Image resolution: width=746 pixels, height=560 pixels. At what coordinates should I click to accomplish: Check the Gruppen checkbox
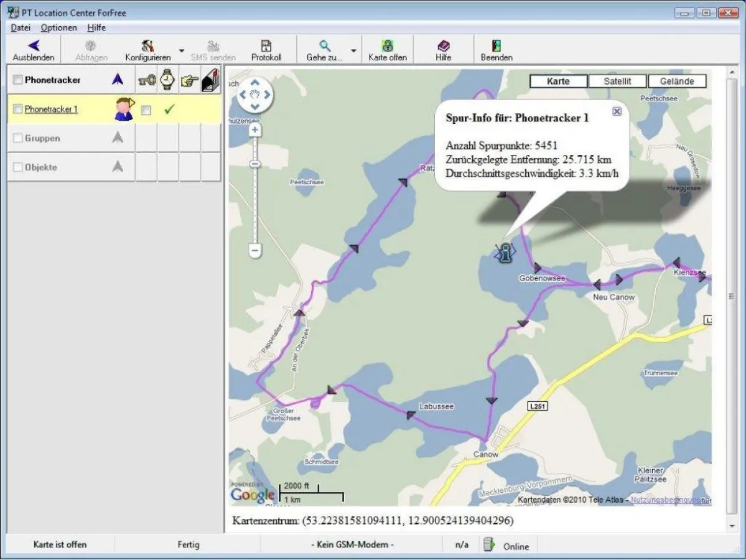[x=17, y=138]
